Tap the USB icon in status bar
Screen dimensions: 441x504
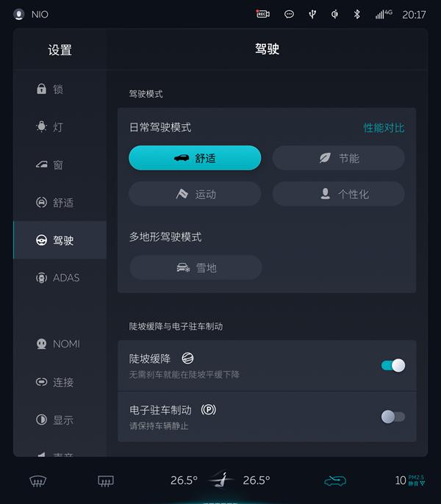[312, 14]
